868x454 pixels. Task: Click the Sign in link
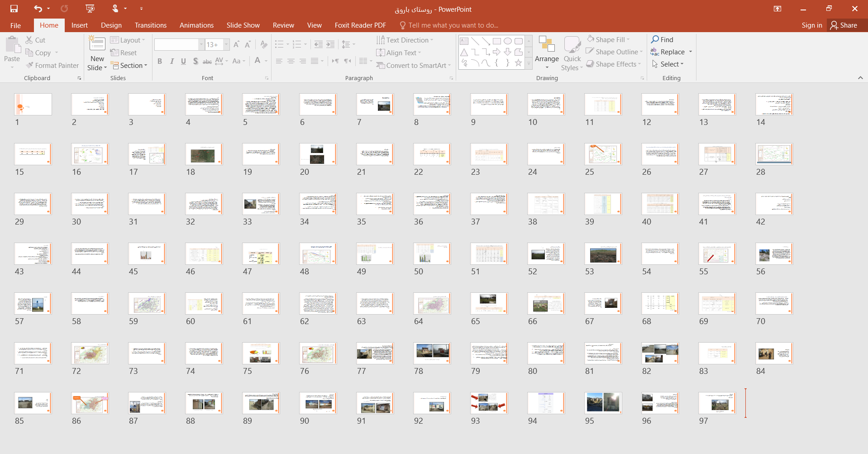pyautogui.click(x=811, y=25)
